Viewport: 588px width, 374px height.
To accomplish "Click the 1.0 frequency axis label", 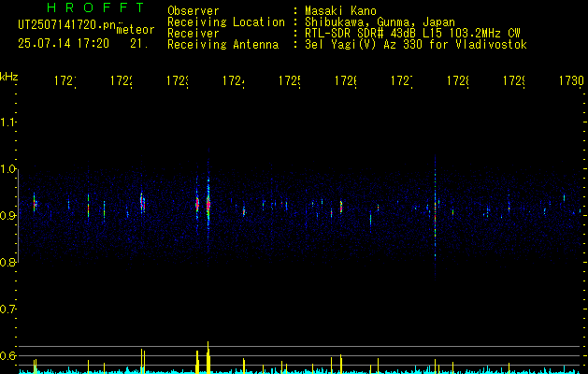I will click(7, 169).
